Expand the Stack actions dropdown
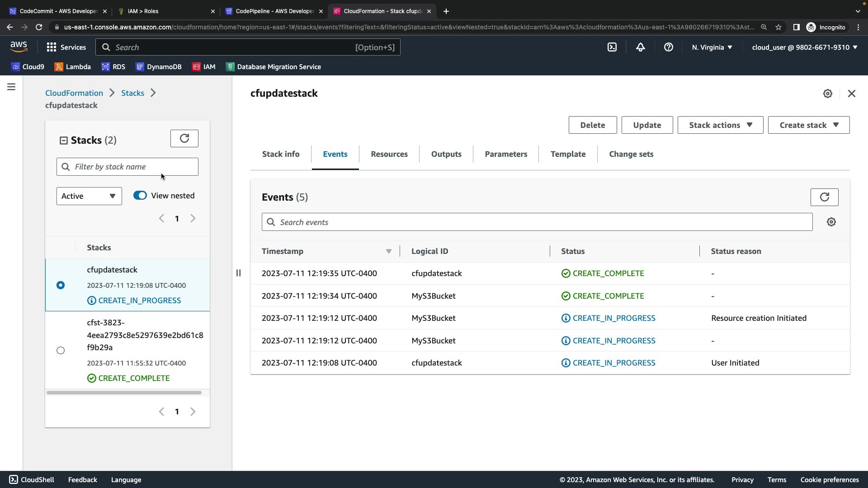This screenshot has width=868, height=488. click(720, 125)
